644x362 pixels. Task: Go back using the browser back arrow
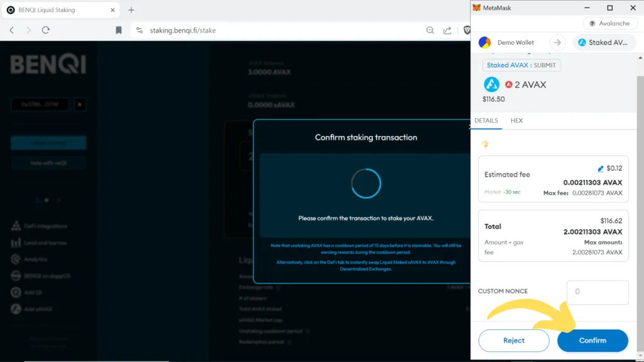coord(12,30)
